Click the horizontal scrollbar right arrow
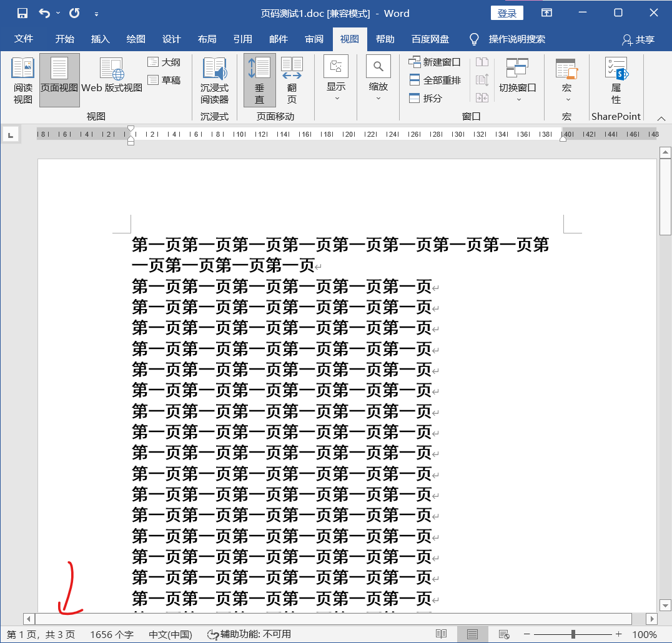This screenshot has width=672, height=643. point(651,619)
